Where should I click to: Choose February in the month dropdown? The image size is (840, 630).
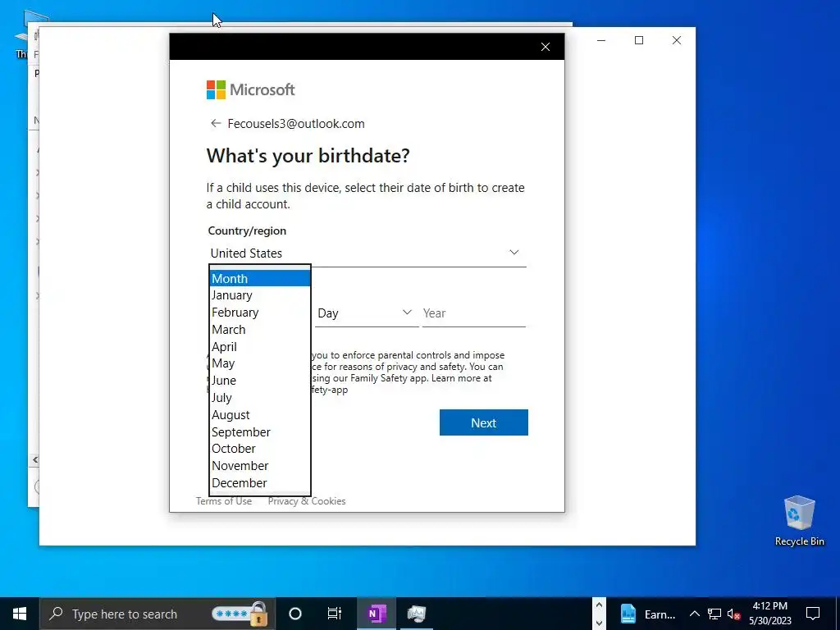click(260, 313)
